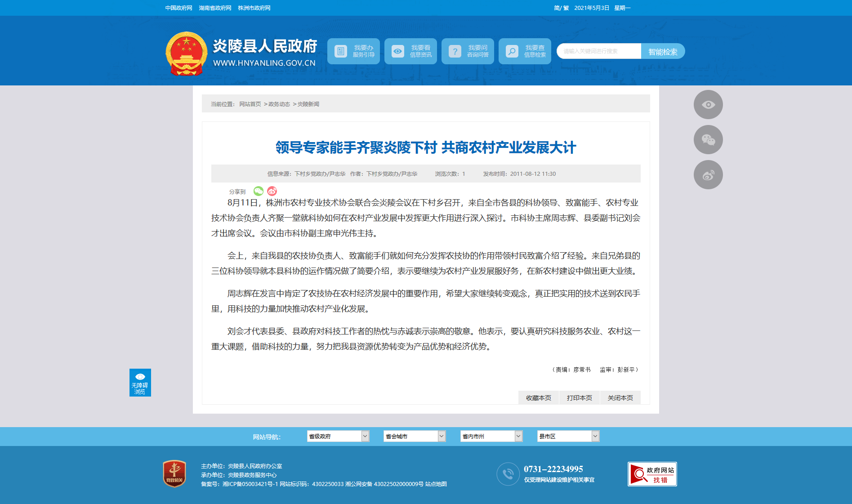Image resolution: width=852 pixels, height=504 pixels.
Task: Toggle the gray eye sidebar circle
Action: pyautogui.click(x=708, y=105)
